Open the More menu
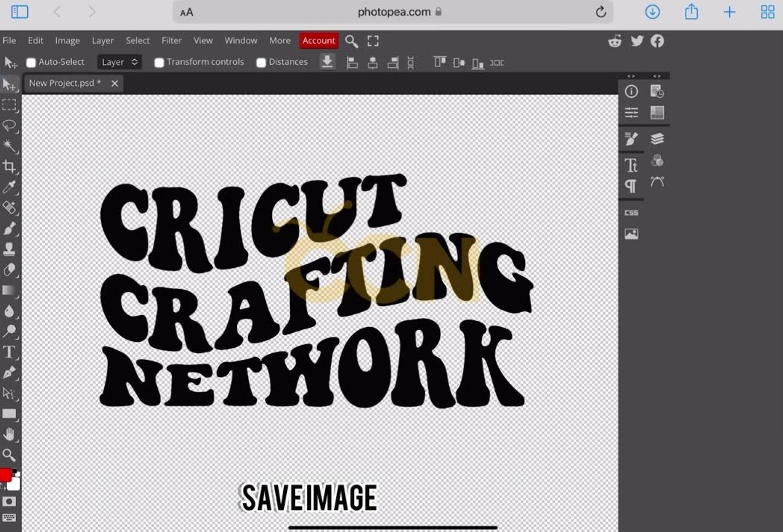 [x=280, y=41]
